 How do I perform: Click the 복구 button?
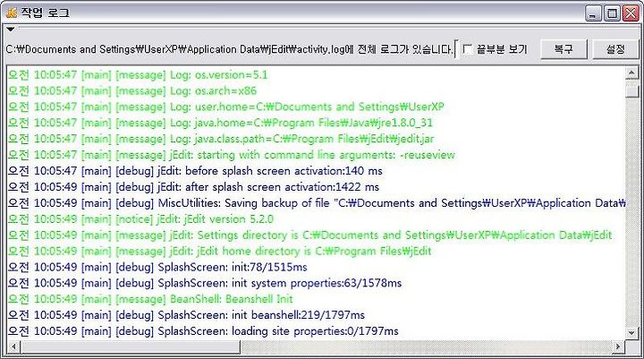click(563, 49)
